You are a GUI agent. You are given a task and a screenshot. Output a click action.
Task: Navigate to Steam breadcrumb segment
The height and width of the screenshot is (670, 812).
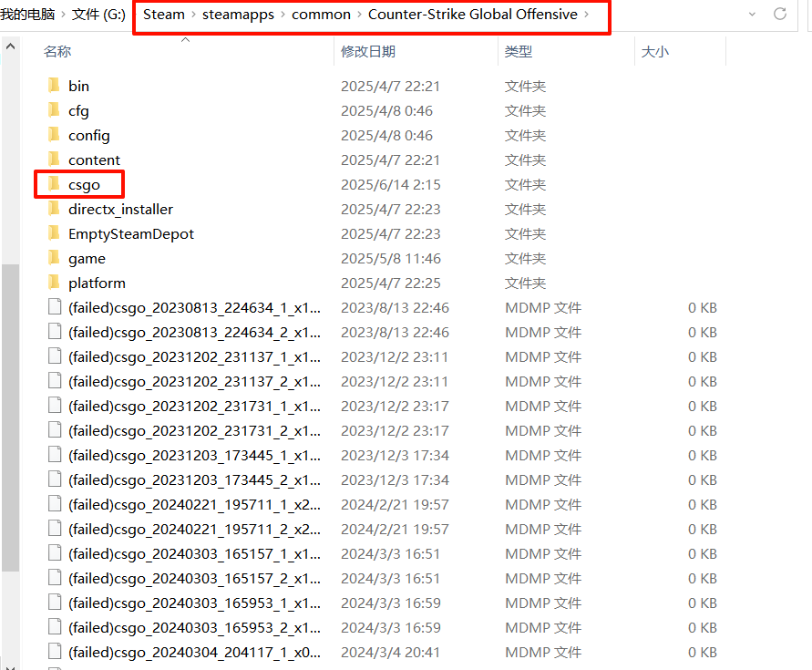pos(164,15)
